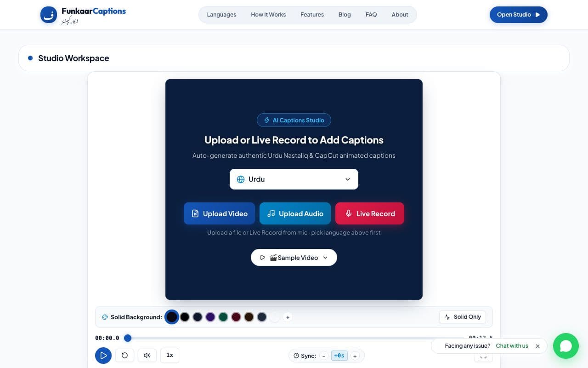
Task: Select the purple background swatch
Action: coord(210,317)
